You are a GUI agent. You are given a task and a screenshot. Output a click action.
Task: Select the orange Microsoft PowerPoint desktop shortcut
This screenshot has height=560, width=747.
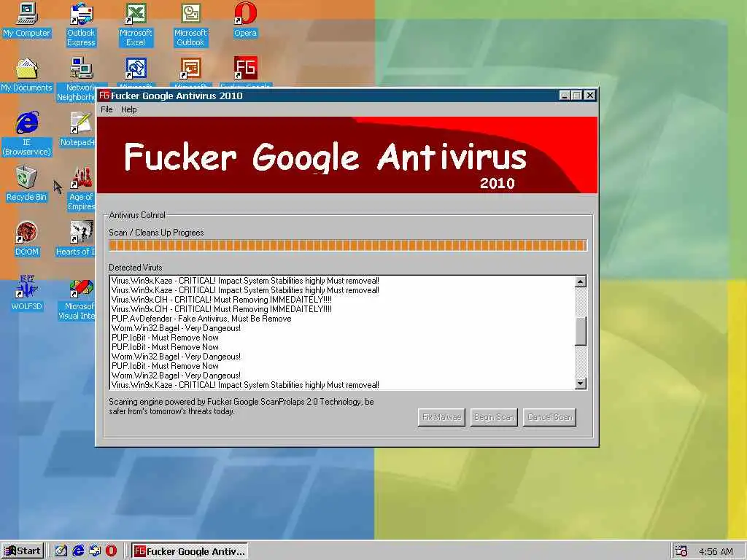pyautogui.click(x=190, y=68)
